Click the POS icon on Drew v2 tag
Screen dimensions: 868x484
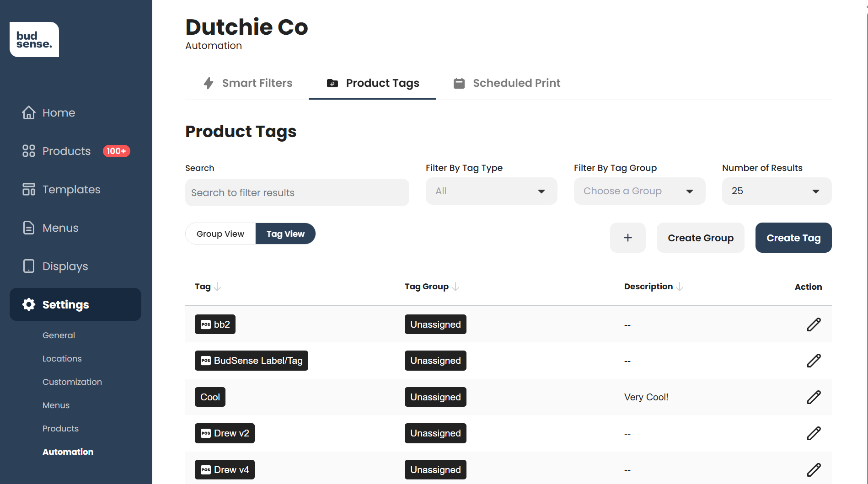tap(206, 433)
